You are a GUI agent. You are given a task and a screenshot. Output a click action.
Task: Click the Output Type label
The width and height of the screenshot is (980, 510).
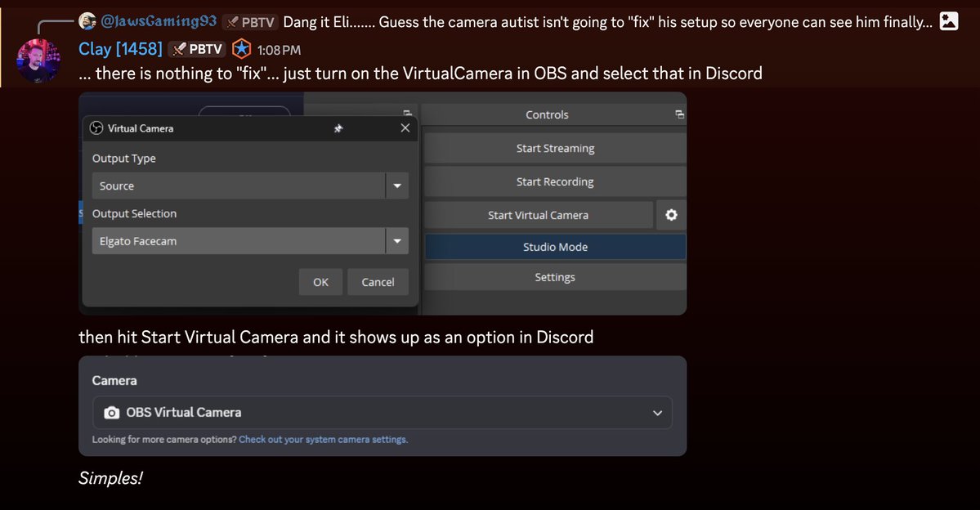[x=123, y=158]
